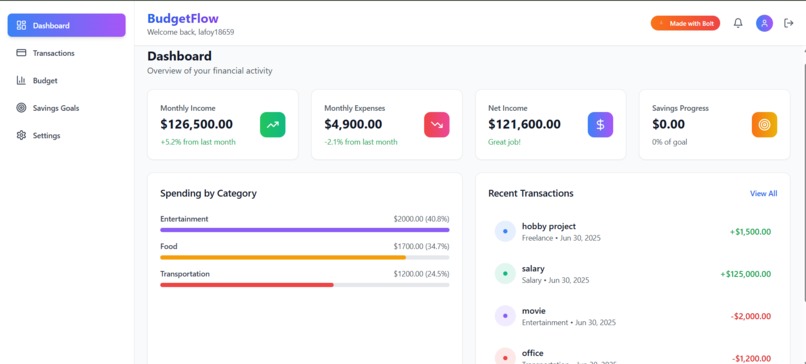The width and height of the screenshot is (806, 364).
Task: Click the 0% of goal text
Action: point(670,142)
